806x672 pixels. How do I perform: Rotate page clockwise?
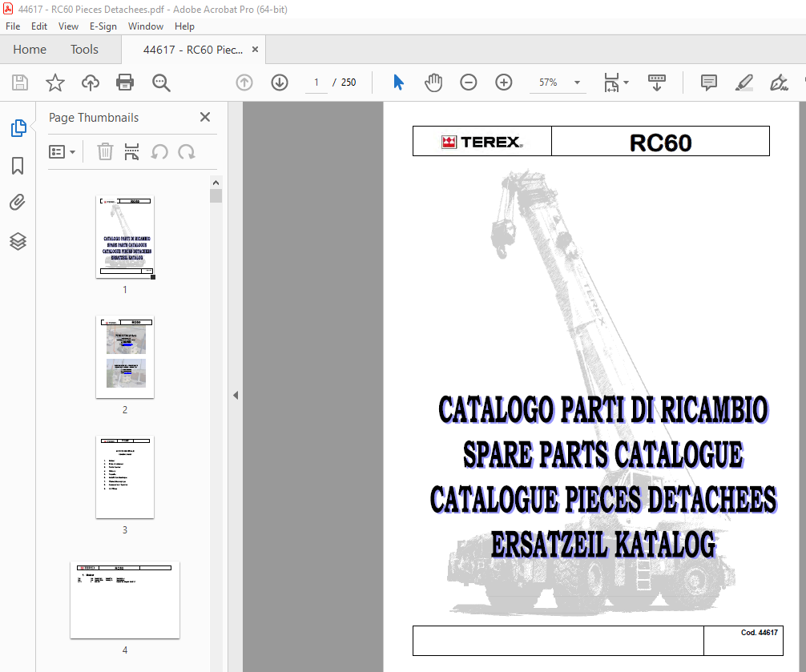tap(186, 152)
